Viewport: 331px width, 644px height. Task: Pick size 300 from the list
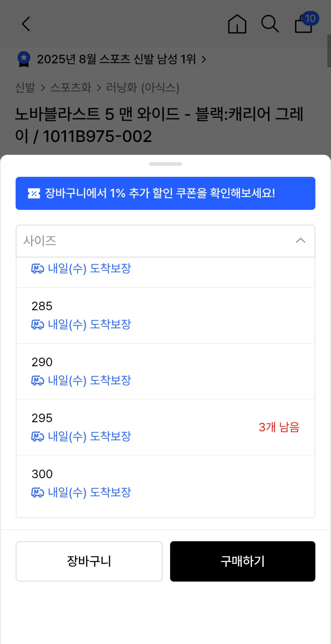(x=165, y=483)
